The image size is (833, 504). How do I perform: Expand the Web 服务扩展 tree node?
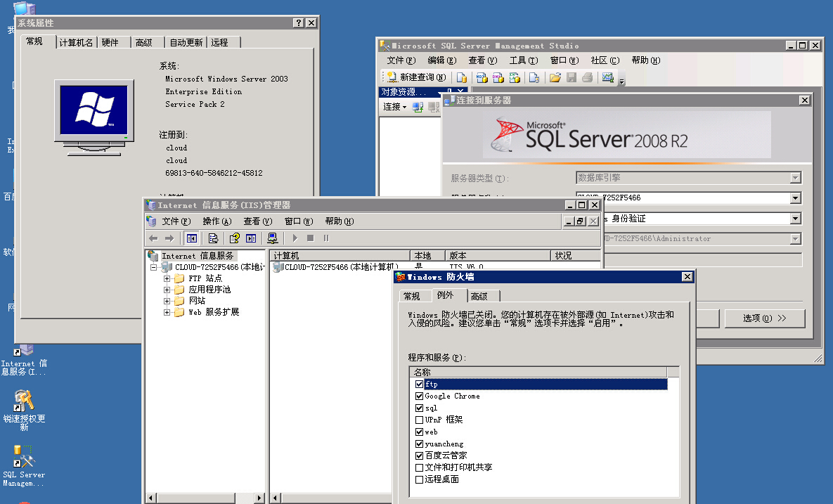pos(167,312)
